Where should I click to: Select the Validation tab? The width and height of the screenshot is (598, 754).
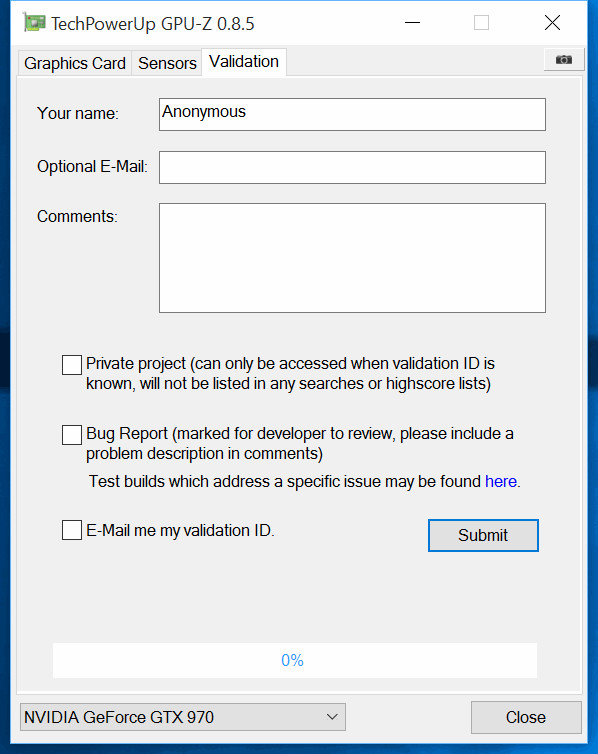244,62
